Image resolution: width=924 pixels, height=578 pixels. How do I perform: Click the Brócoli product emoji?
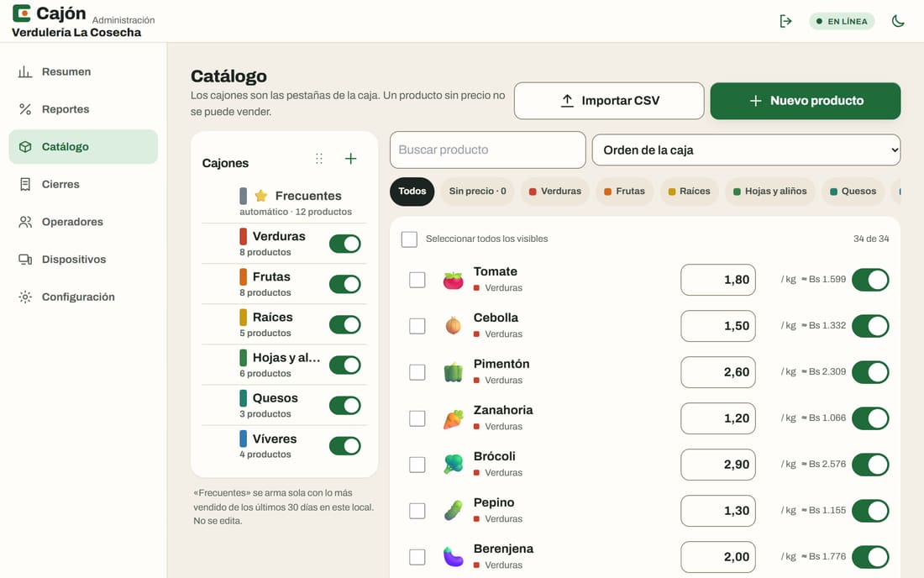point(453,465)
